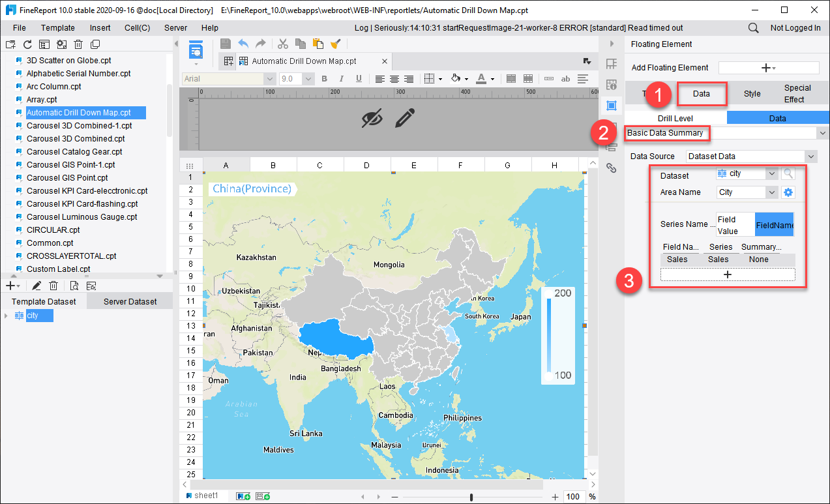Click the fill color paint bucket swatch
The width and height of the screenshot is (830, 504).
[x=455, y=79]
